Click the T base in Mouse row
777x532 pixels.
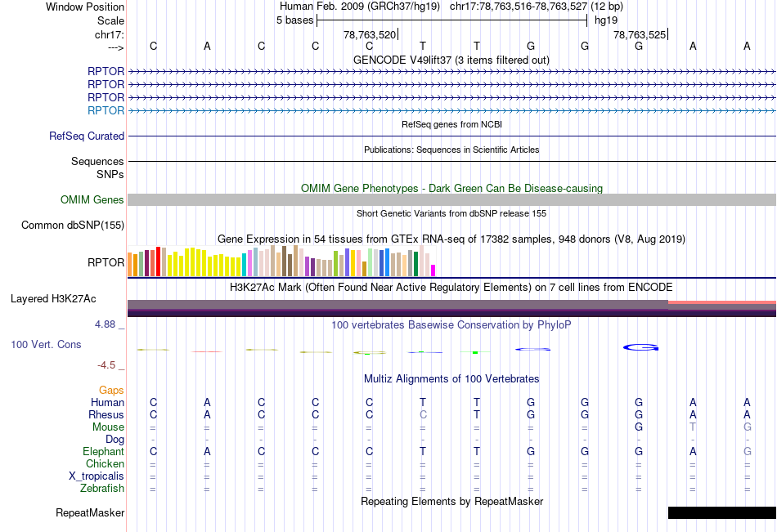click(693, 427)
